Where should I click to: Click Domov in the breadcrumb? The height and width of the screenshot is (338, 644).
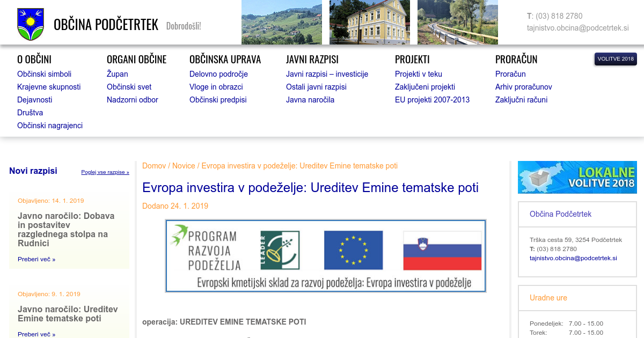pyautogui.click(x=154, y=166)
